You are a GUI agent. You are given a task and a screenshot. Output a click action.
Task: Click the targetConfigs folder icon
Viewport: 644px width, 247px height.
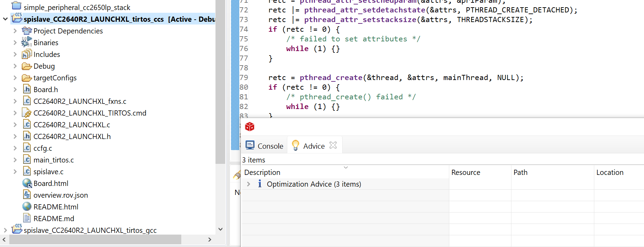coord(27,78)
